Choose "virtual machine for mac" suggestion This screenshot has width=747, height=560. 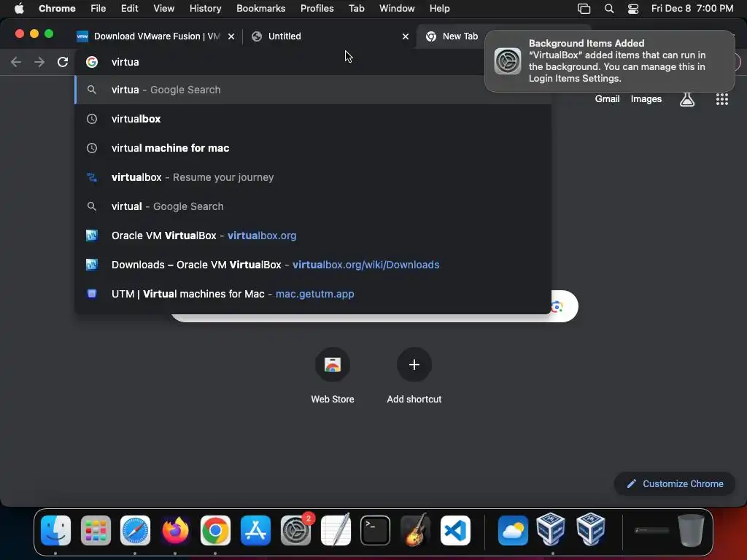pyautogui.click(x=313, y=148)
